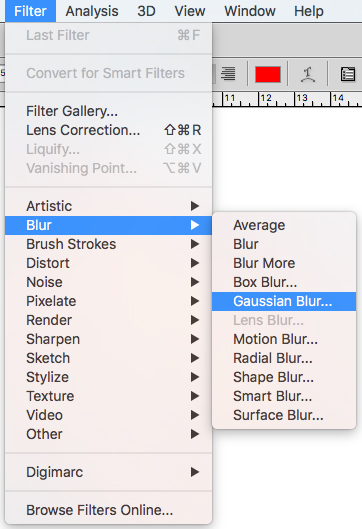Image resolution: width=362 pixels, height=529 pixels.
Task: Toggle the character and paragraph panels icon
Action: (347, 74)
